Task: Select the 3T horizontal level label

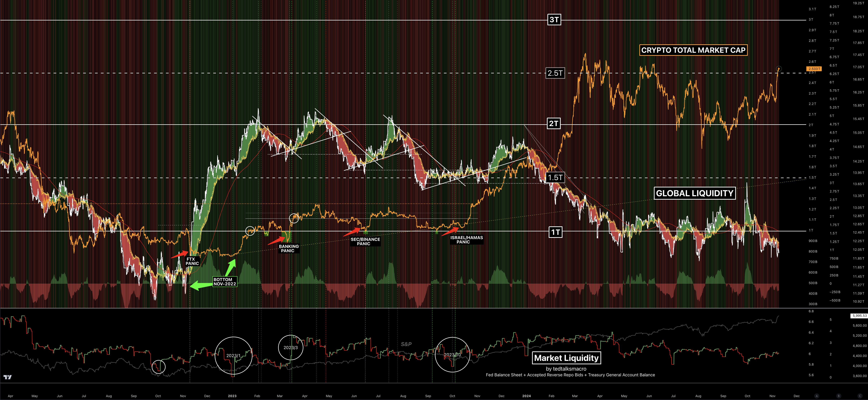Action: coord(554,20)
